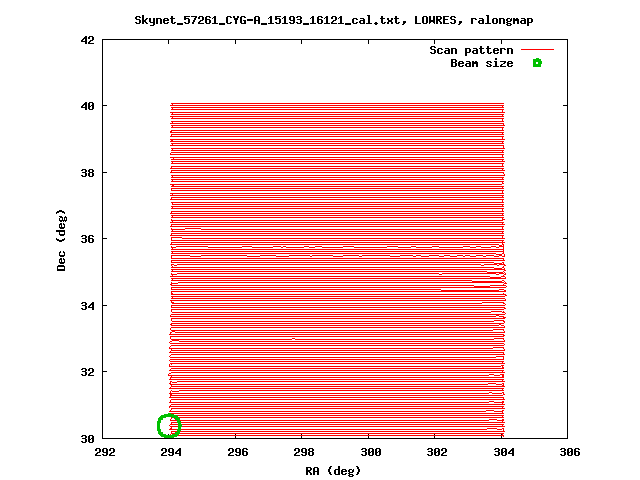Screen dimensions: 640x480
Task: Click the Dec axis value 38
Action: [x=87, y=173]
